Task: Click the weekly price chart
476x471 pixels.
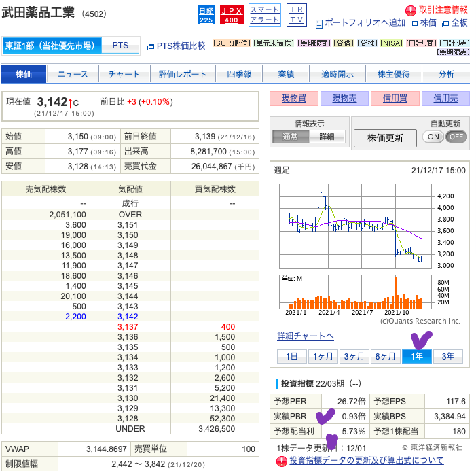Action: click(x=355, y=226)
